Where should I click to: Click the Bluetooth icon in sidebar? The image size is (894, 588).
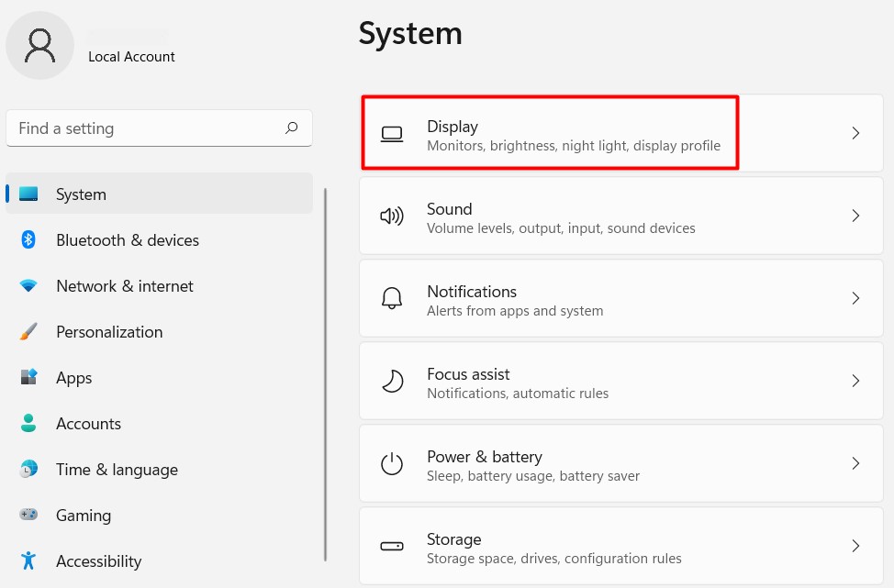coord(28,240)
